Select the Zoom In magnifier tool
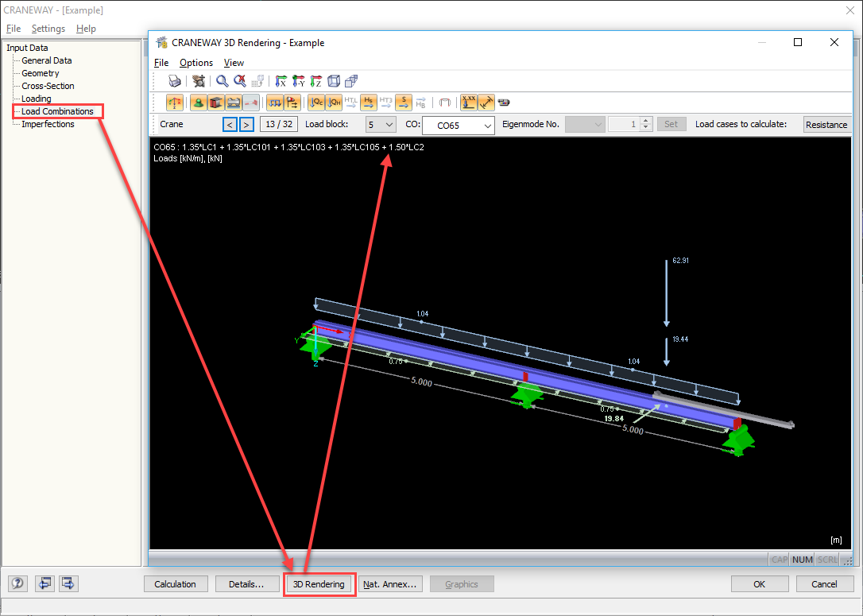 tap(221, 80)
